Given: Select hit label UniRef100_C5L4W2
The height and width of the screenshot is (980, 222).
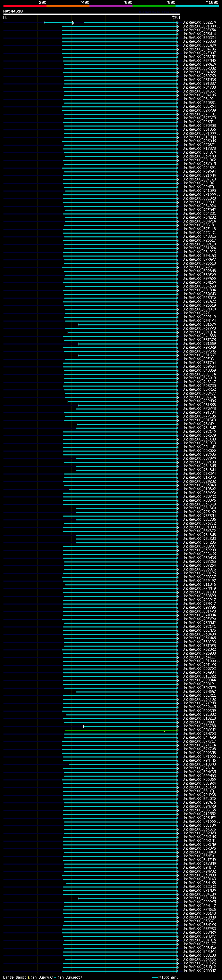Looking at the screenshot, I should pos(199,447).
